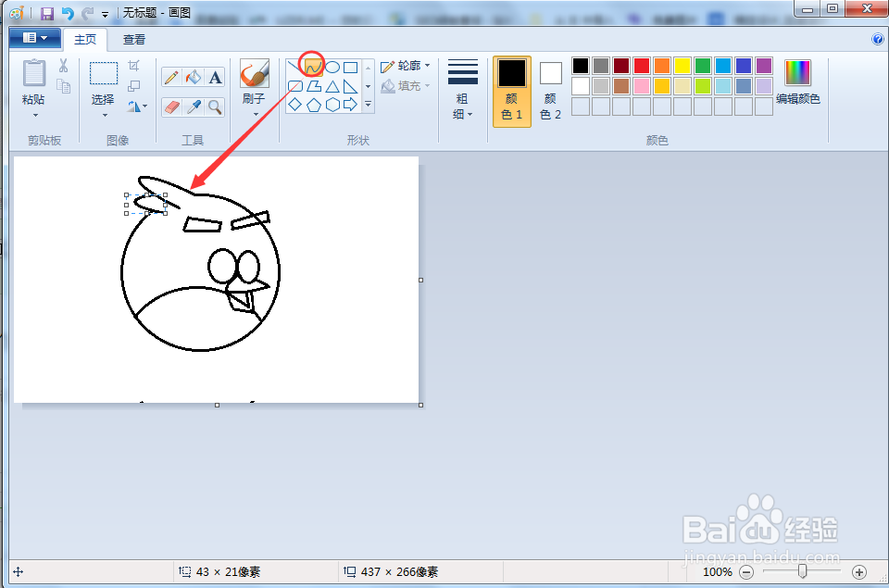The height and width of the screenshot is (588, 889).
Task: Choose the Curve shape
Action: [314, 68]
